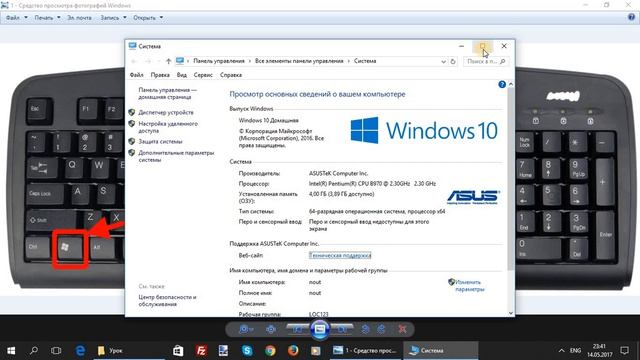This screenshot has height=360, width=640.
Task: Open taskbar clock and date
Action: 600,351
